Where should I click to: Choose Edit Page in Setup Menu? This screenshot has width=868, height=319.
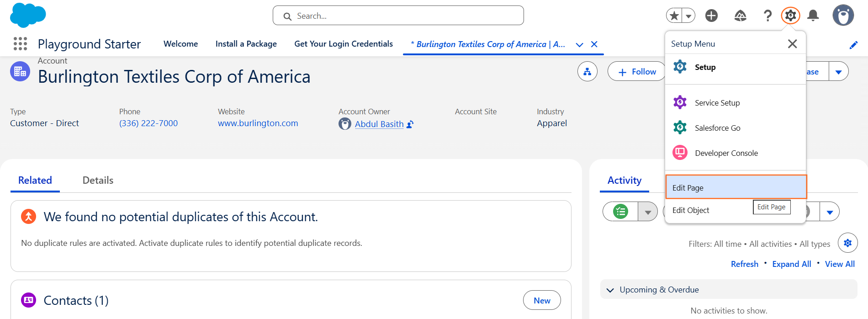pos(736,187)
